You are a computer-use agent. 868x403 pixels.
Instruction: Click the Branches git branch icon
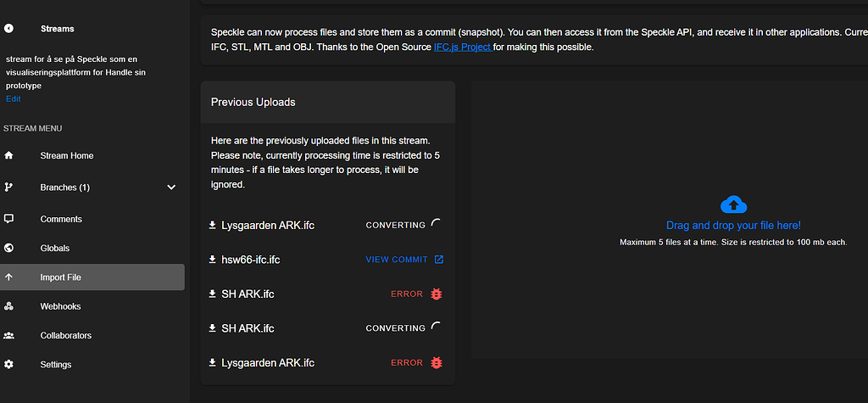pyautogui.click(x=8, y=188)
